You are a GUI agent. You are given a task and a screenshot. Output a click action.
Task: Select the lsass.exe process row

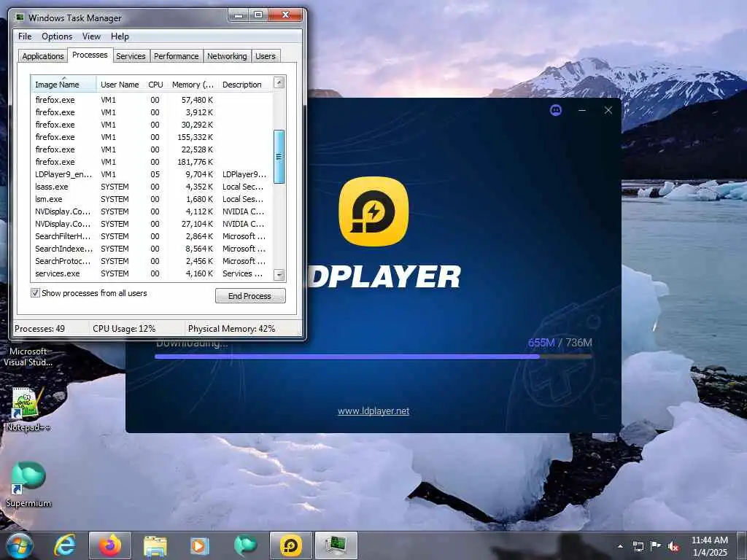click(152, 187)
